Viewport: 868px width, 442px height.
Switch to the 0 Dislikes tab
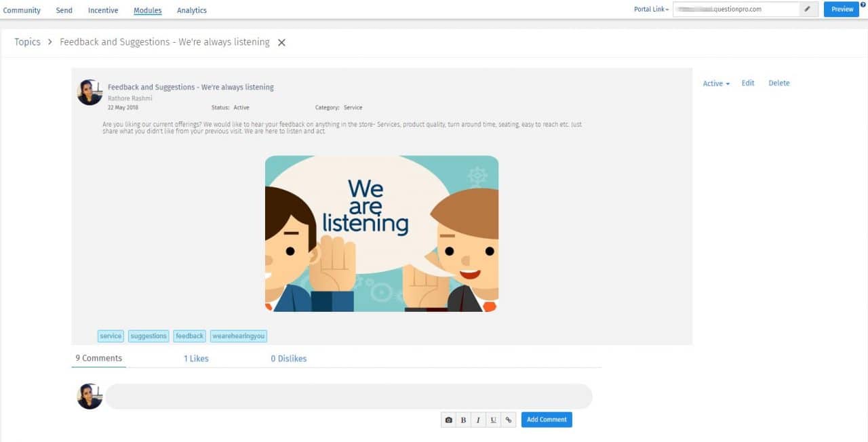(288, 359)
